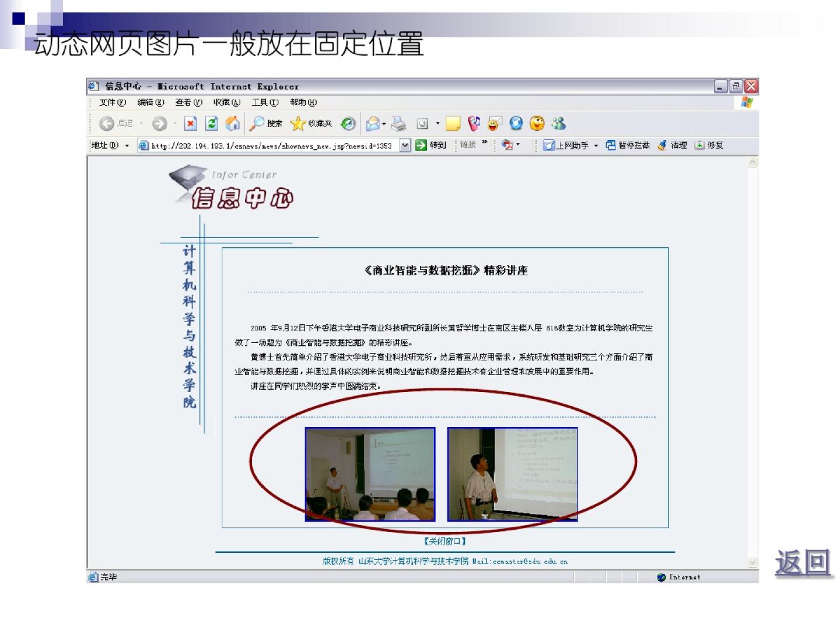Click the Stop loading icon
Viewport: 840px width, 630px height.
[190, 124]
